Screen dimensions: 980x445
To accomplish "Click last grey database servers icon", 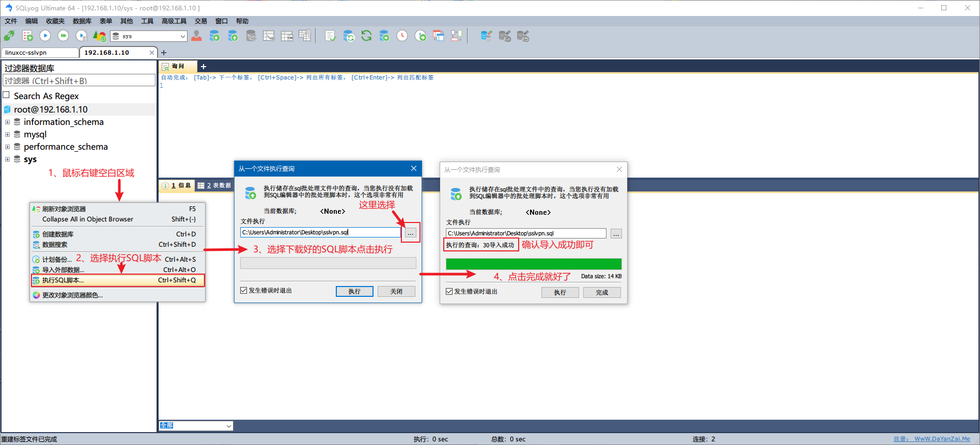I will coord(523,36).
